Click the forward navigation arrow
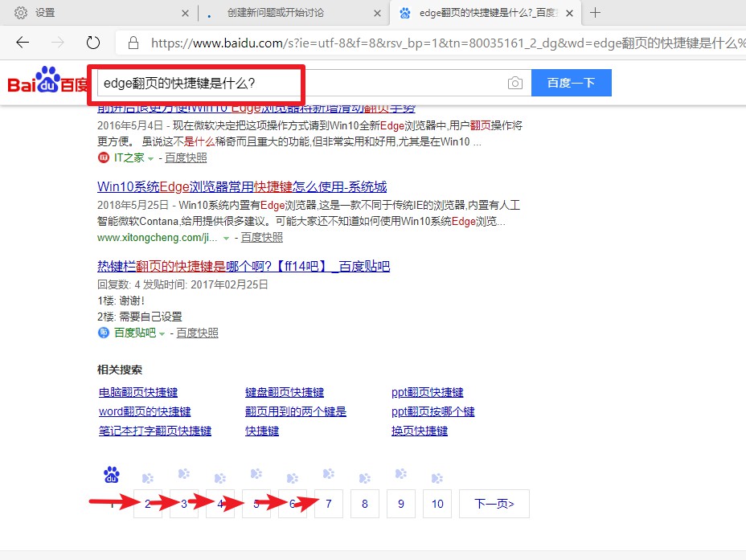 click(x=58, y=43)
